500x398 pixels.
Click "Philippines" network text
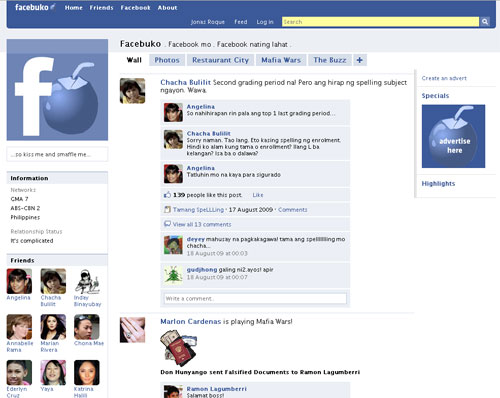[x=25, y=217]
